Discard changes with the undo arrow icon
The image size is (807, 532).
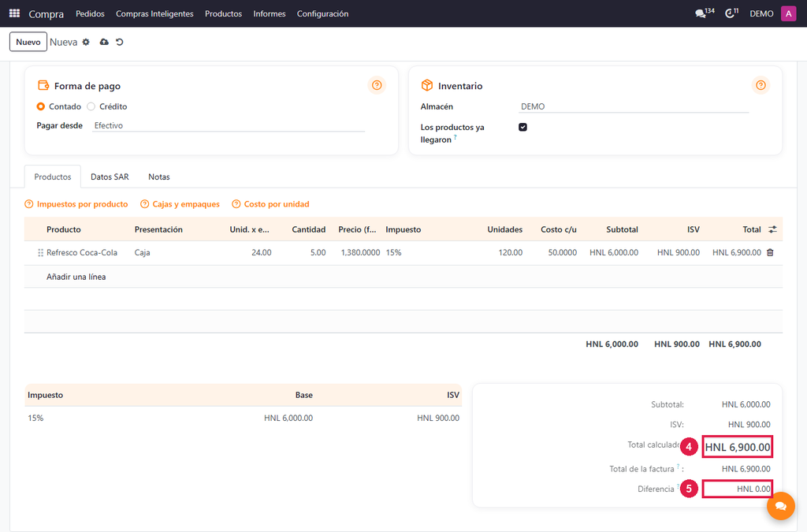click(120, 43)
